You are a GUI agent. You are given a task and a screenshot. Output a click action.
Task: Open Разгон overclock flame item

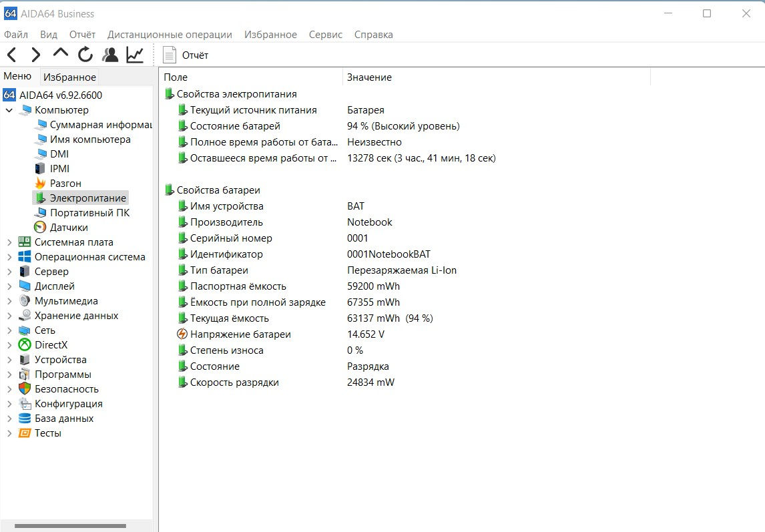65,184
